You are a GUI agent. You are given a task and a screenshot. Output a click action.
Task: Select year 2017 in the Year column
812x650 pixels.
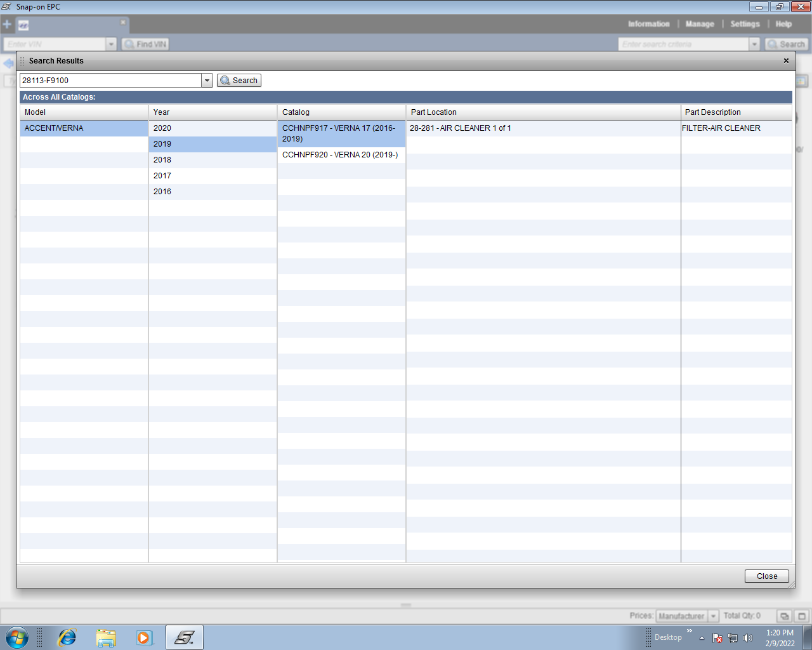click(213, 176)
